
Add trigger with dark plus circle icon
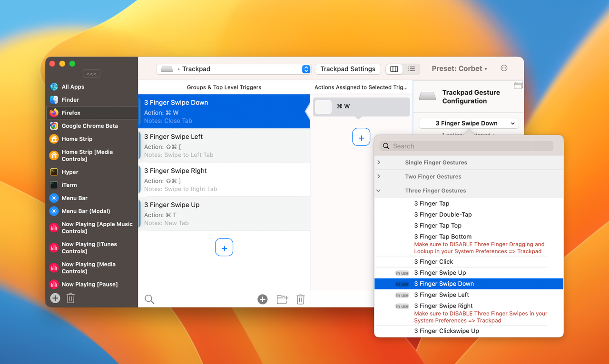click(263, 299)
